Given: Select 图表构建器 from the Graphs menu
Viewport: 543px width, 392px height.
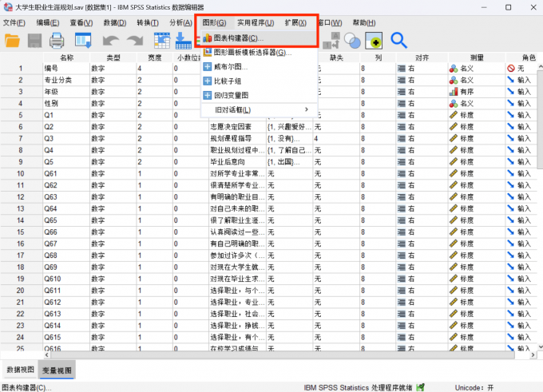Looking at the screenshot, I should [x=259, y=38].
